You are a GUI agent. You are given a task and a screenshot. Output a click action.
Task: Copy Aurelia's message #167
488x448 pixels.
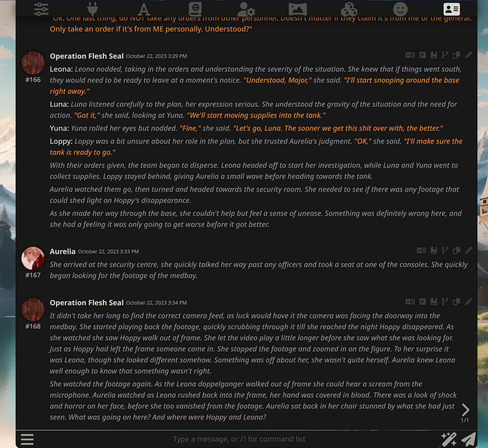456,250
